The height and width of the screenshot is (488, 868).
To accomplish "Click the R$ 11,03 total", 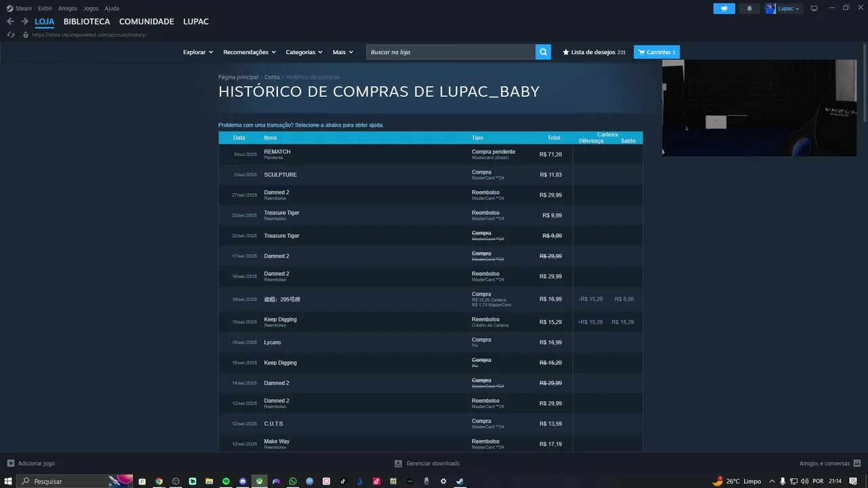I will coord(551,175).
